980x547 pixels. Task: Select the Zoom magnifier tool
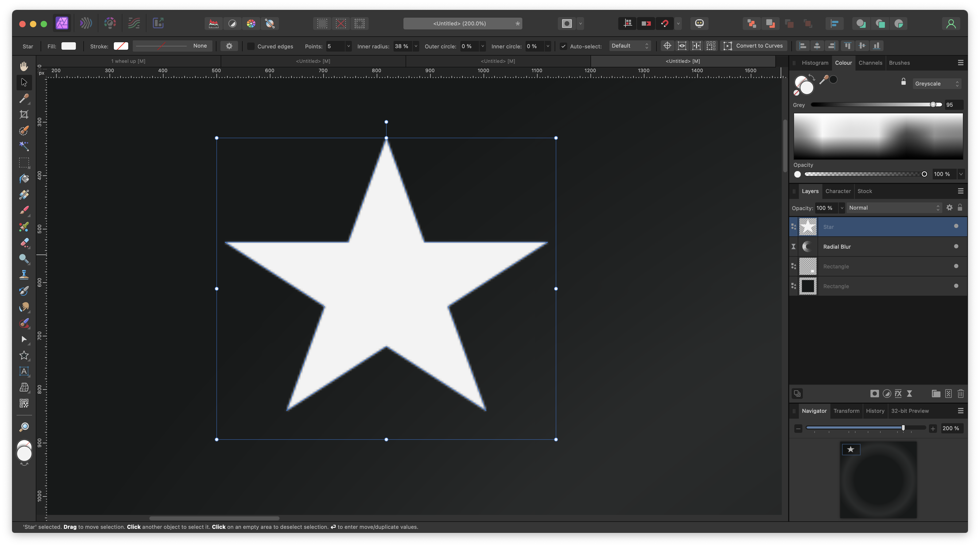point(24,427)
